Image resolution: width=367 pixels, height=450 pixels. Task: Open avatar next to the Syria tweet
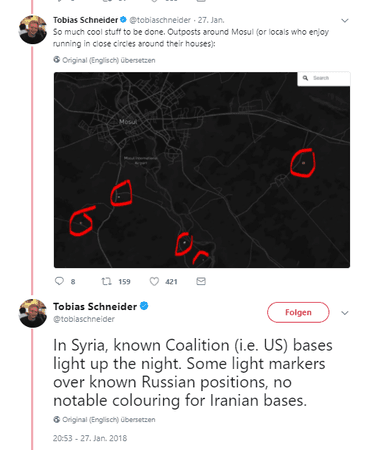[x=33, y=313]
